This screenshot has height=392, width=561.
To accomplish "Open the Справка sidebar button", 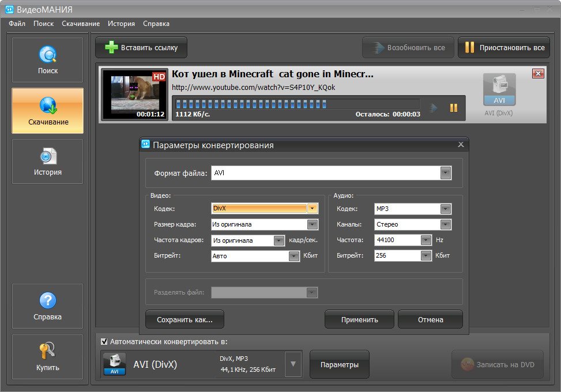I will [48, 306].
